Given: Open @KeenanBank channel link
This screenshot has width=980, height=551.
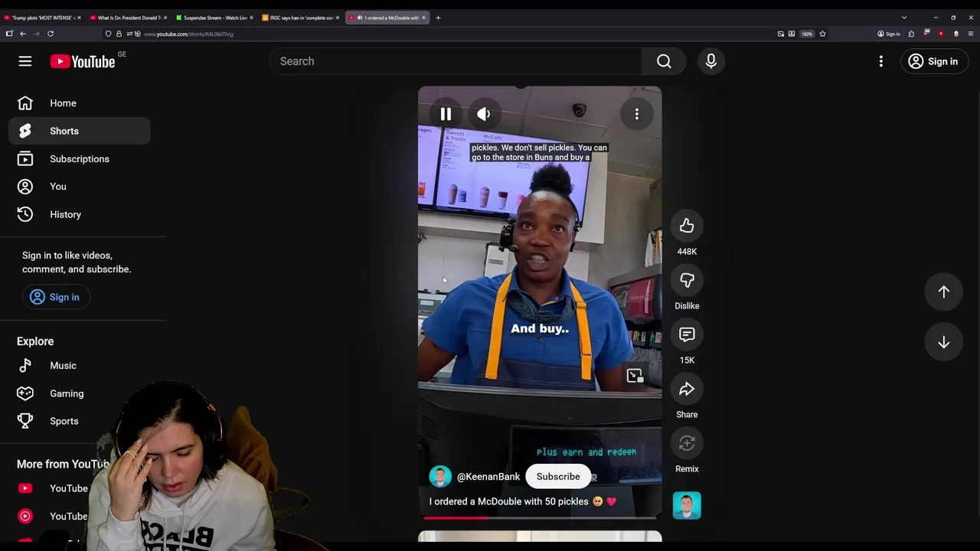Looking at the screenshot, I should [488, 477].
